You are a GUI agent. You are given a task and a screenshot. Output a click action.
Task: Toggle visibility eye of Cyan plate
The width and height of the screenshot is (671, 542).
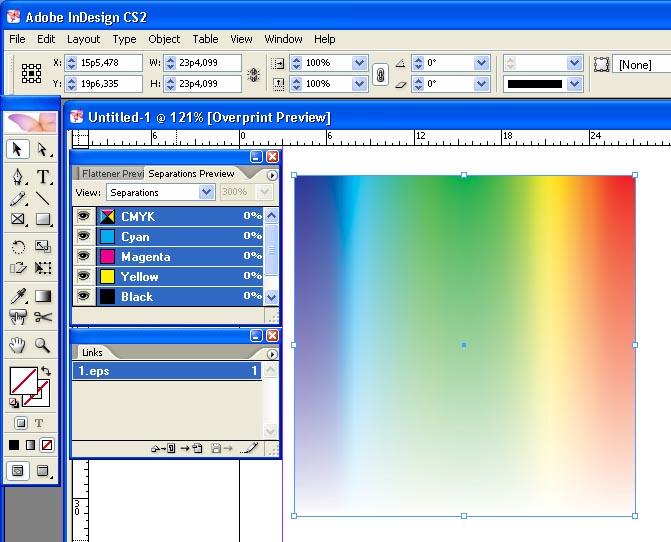(x=83, y=236)
